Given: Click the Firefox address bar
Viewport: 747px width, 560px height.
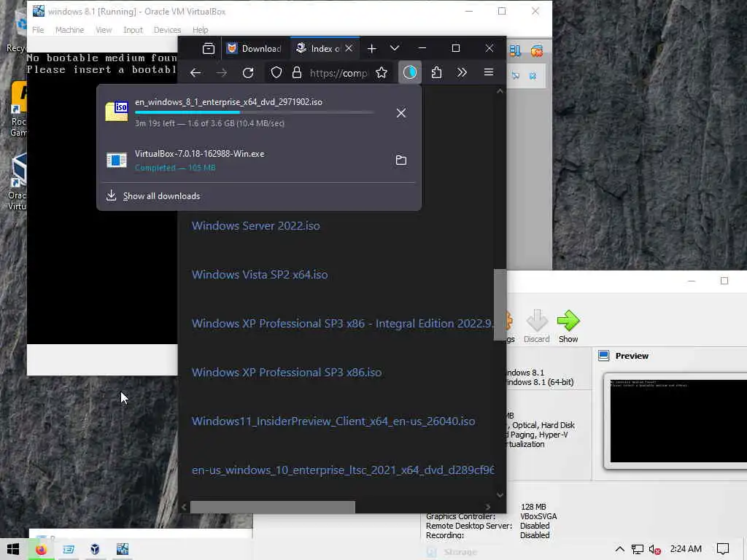Looking at the screenshot, I should (338, 73).
